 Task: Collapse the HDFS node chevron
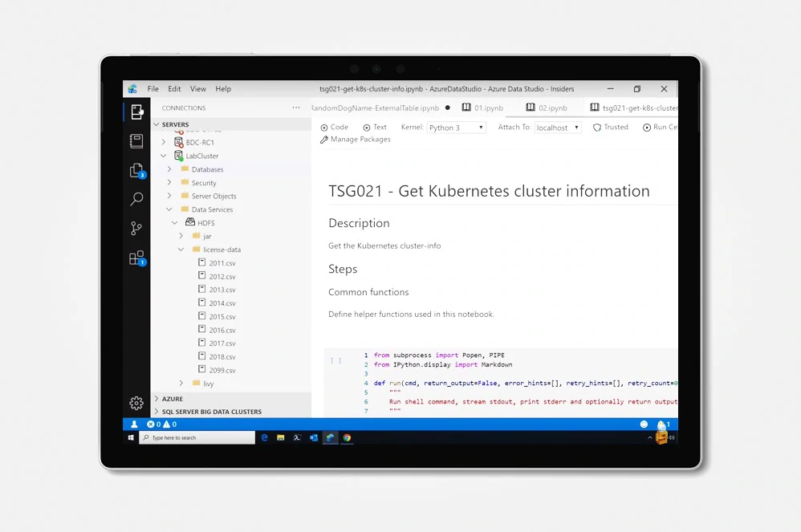point(175,222)
